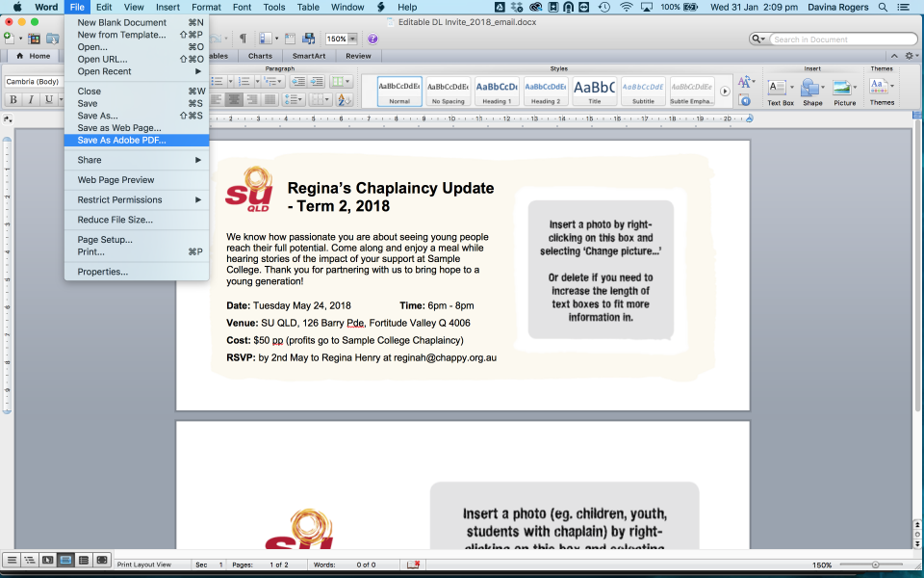
Task: Open the ribbon preferences gear icon
Action: point(910,56)
